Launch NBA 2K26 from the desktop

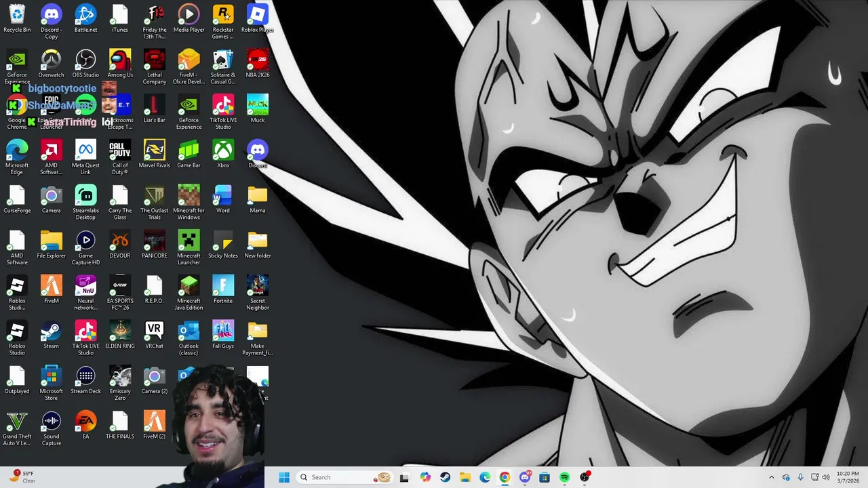(x=258, y=64)
